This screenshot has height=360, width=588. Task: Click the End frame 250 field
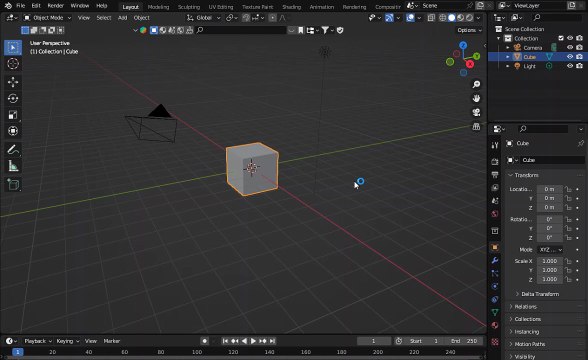coord(465,341)
